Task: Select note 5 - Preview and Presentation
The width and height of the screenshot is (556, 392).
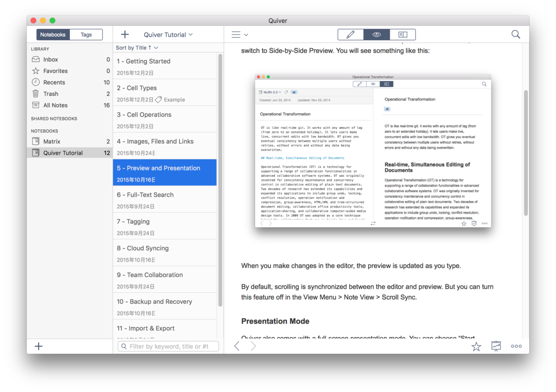Action: [x=165, y=173]
